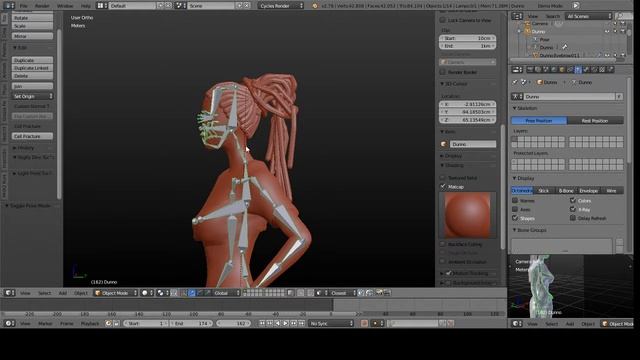The image size is (640, 360).
Task: Click the play animation reverse icon
Action: click(278, 323)
